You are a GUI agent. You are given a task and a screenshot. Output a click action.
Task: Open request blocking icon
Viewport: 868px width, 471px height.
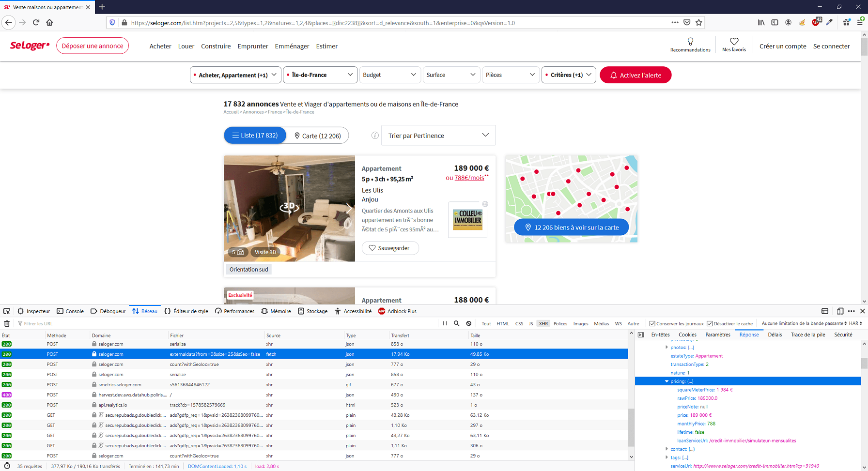click(469, 323)
